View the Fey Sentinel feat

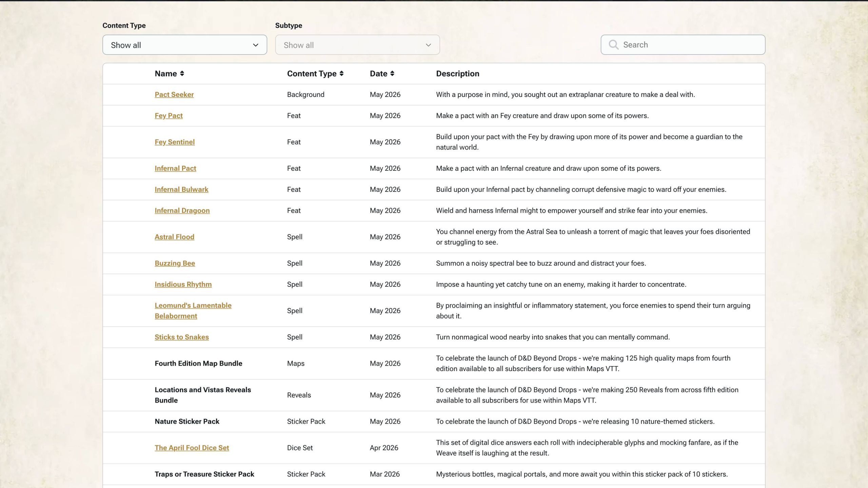[175, 142]
